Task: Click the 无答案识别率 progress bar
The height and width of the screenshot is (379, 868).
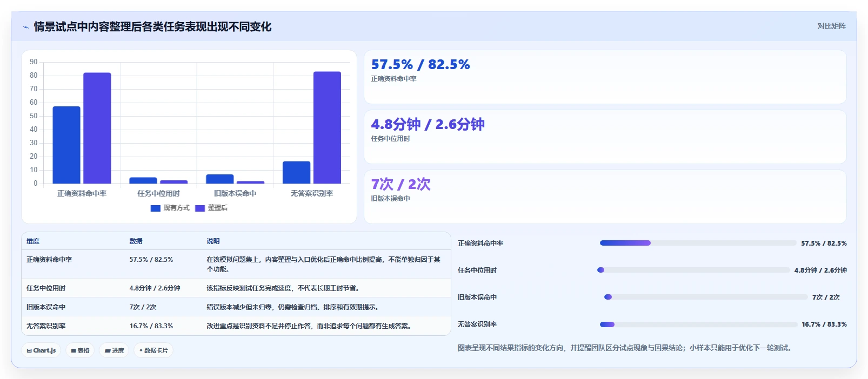Action: [698, 324]
